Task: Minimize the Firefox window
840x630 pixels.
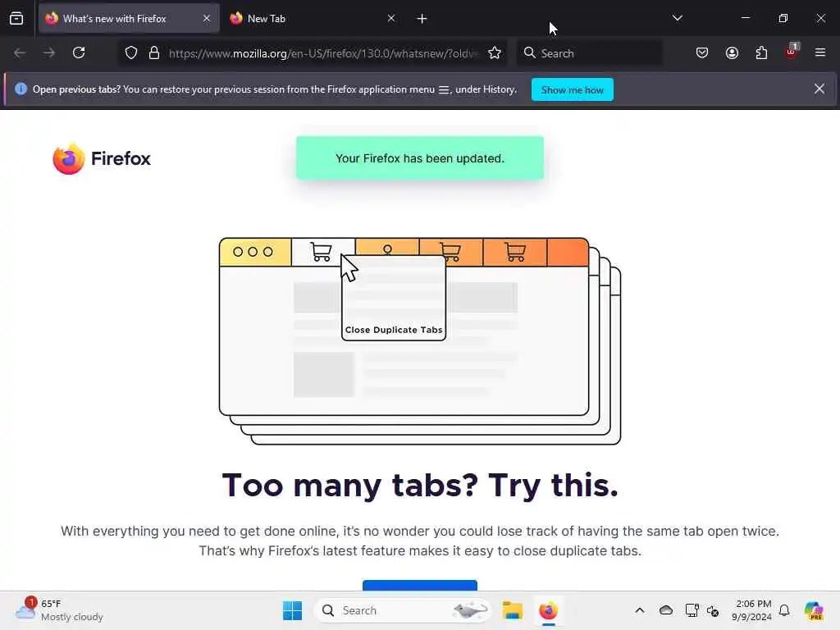Action: (745, 18)
